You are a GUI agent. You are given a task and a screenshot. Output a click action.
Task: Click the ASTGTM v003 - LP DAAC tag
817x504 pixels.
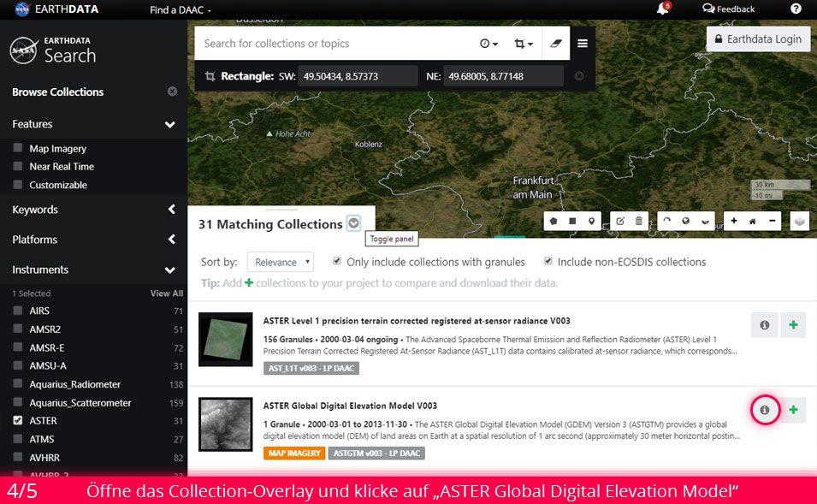pos(376,453)
